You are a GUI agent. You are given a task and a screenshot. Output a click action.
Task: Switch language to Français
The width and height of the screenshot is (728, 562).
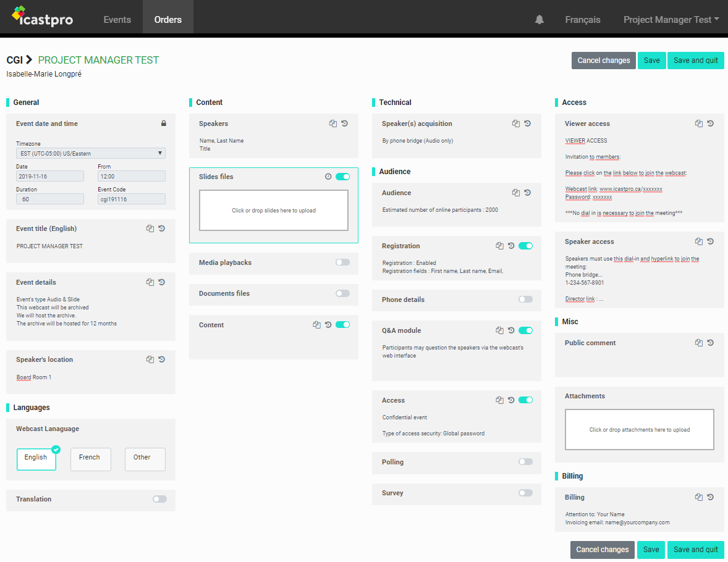click(582, 20)
